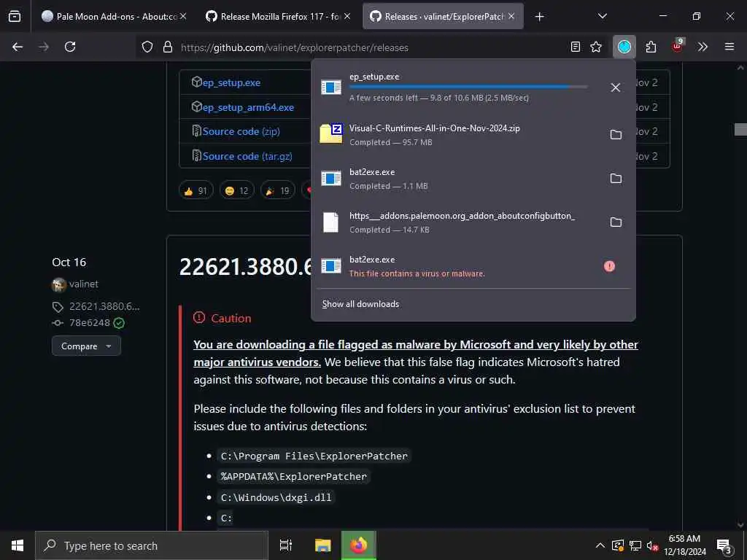The width and height of the screenshot is (747, 560).
Task: Show all downloads
Action: (x=360, y=304)
